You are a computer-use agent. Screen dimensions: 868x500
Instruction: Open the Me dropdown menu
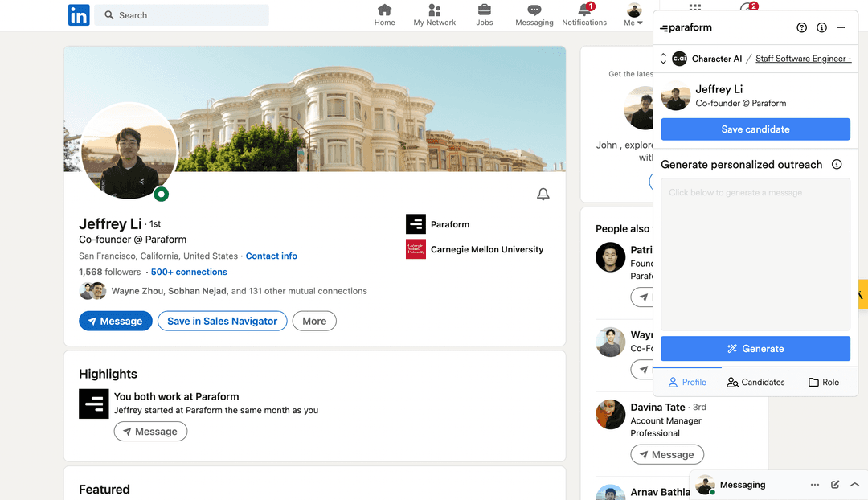[634, 14]
